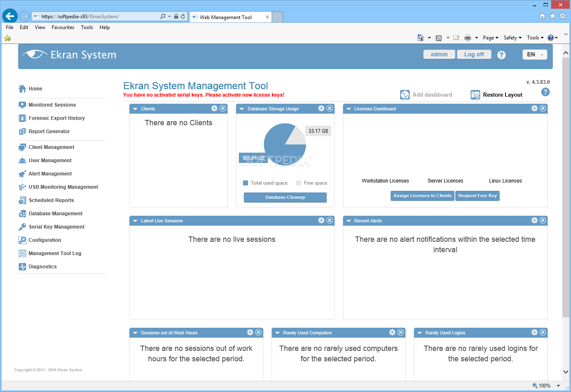This screenshot has width=571, height=392.
Task: Open the Home page in sidebar
Action: 31,89
